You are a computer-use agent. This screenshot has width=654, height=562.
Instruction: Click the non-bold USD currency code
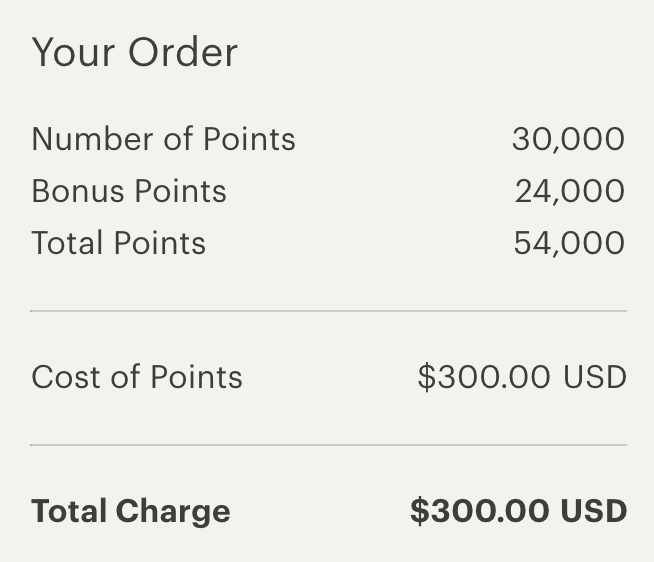(x=595, y=377)
